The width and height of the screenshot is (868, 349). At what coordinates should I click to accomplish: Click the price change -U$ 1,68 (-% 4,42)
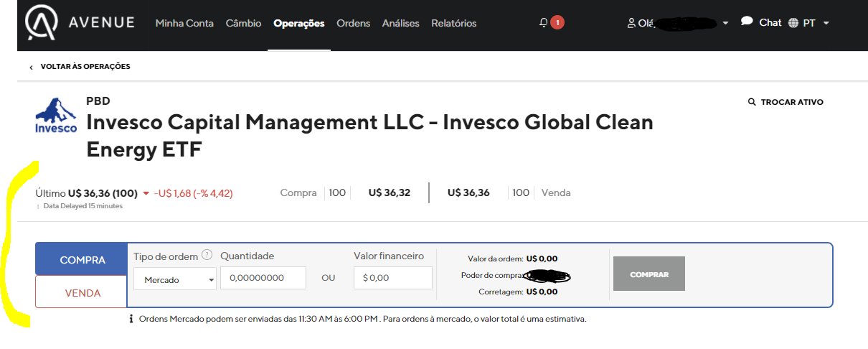[x=193, y=193]
